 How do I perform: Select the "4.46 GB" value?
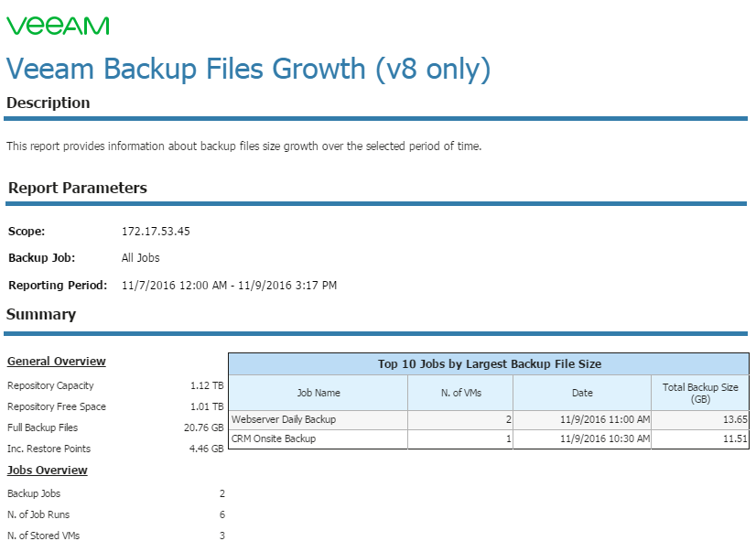(206, 449)
